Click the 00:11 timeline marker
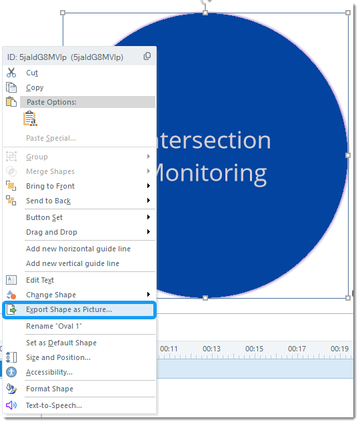Screen dimensions: 360x424 (169, 349)
